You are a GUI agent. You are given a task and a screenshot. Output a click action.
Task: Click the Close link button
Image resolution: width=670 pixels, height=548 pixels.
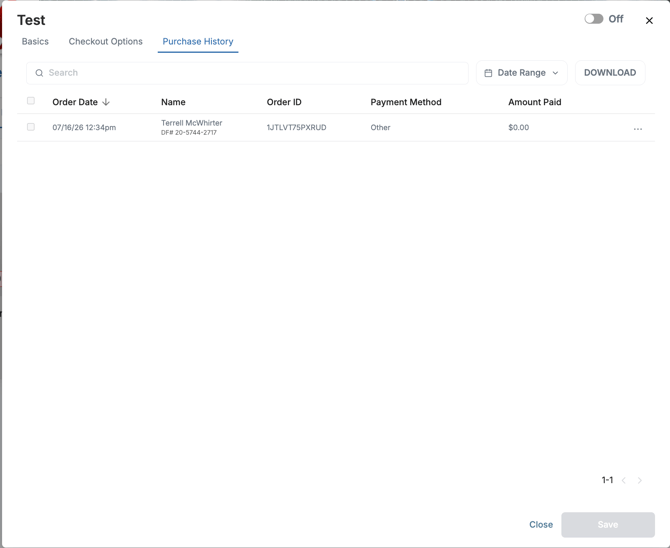[541, 524]
